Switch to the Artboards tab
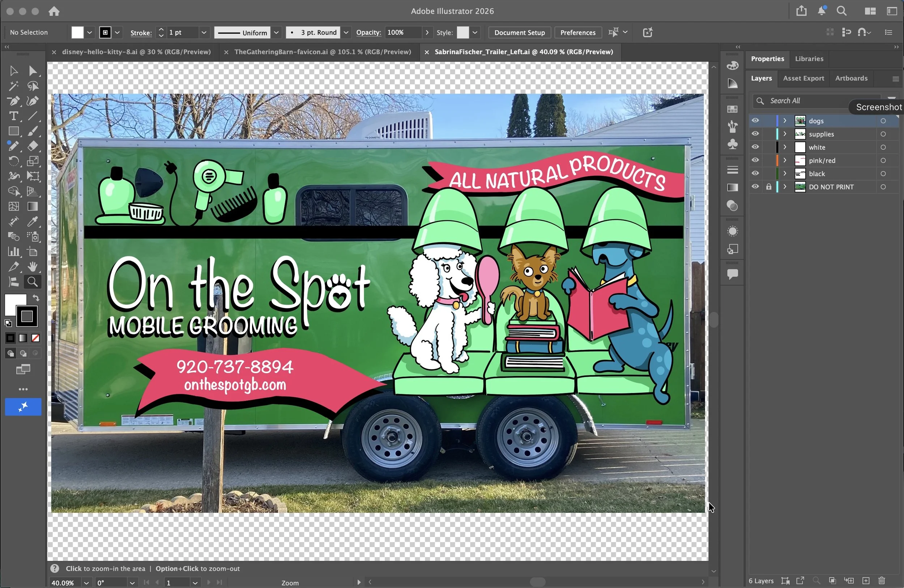This screenshot has height=588, width=904. point(851,78)
